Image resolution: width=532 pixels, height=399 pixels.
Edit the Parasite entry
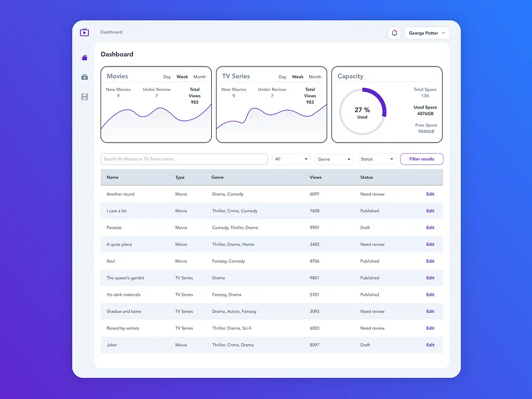point(430,227)
